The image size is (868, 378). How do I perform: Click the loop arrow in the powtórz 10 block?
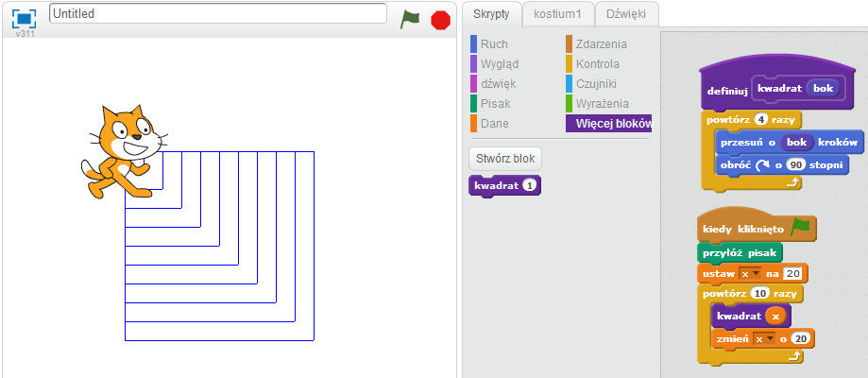click(x=795, y=356)
